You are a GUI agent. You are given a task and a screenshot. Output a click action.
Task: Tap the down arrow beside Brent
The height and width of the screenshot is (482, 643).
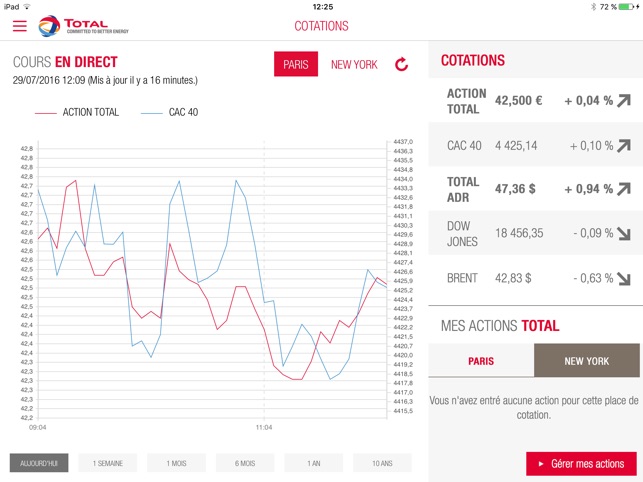[x=624, y=279]
